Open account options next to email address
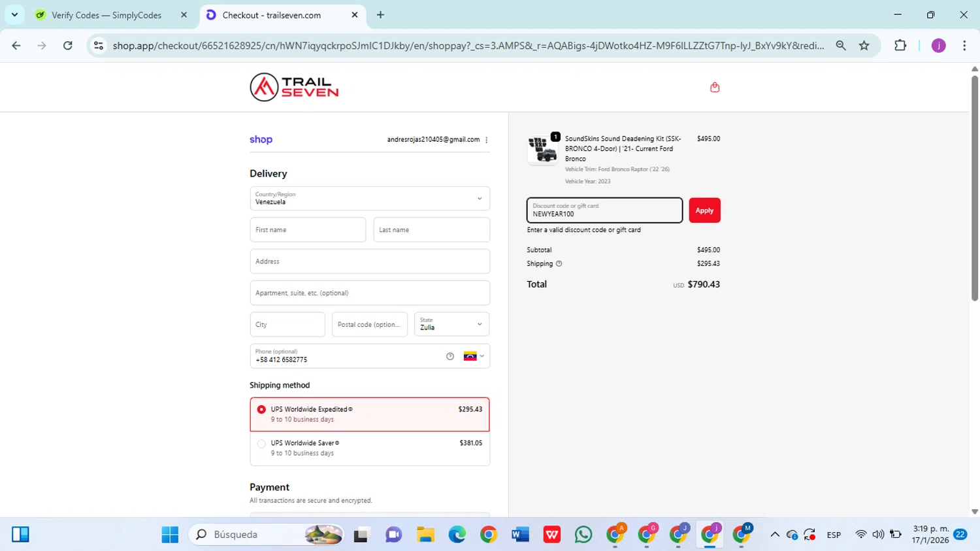 point(486,140)
